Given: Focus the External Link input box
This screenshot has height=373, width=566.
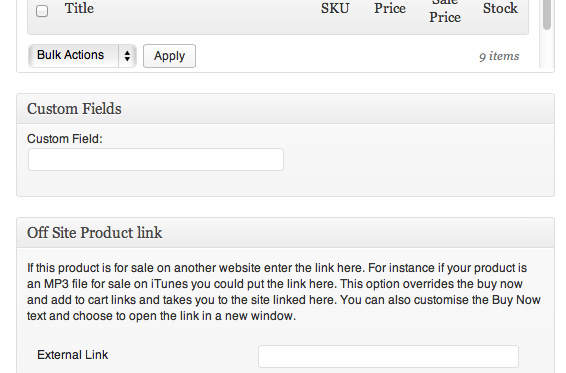Looking at the screenshot, I should coord(388,356).
